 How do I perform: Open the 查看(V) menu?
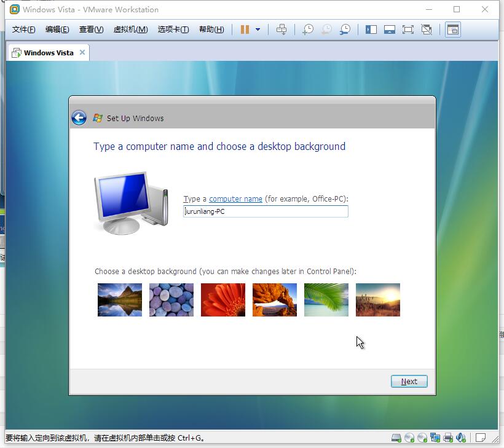click(x=92, y=29)
